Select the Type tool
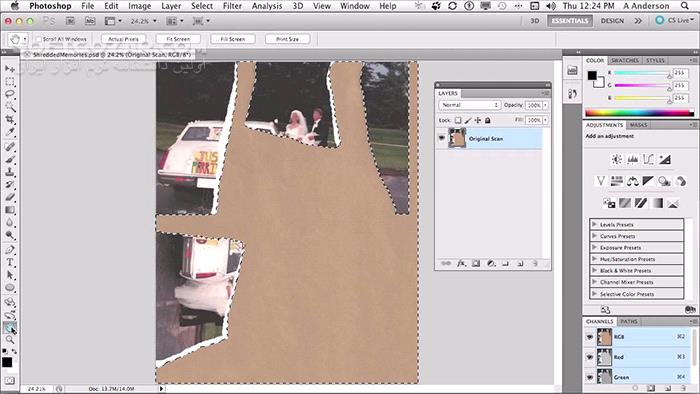 click(10, 262)
